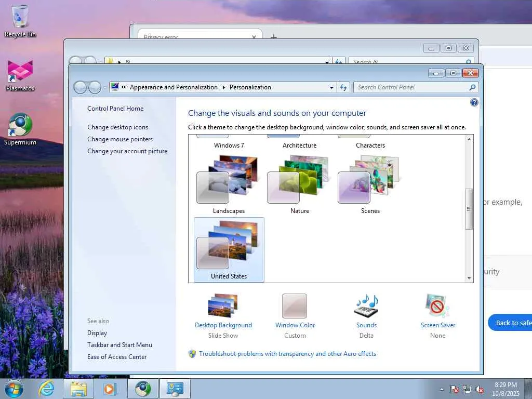Click the Action Center flag icon
This screenshot has width=532, height=399.
tap(454, 389)
